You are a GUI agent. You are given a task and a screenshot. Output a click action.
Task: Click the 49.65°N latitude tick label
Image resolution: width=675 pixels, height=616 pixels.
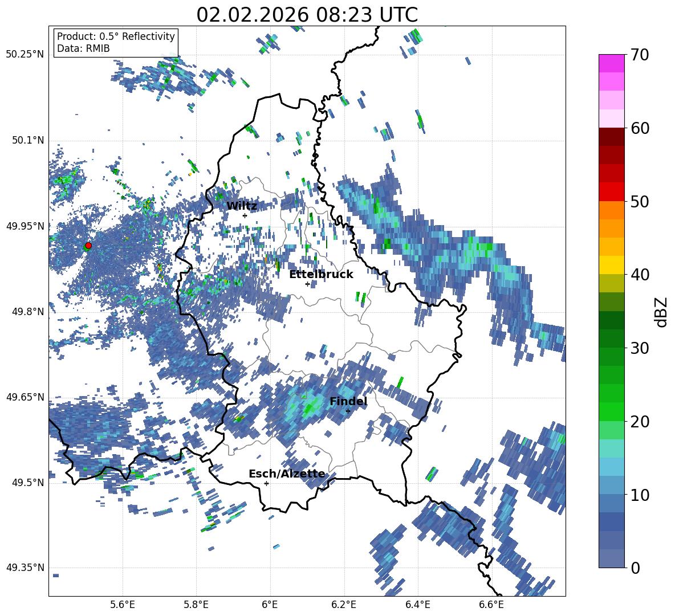click(x=25, y=397)
